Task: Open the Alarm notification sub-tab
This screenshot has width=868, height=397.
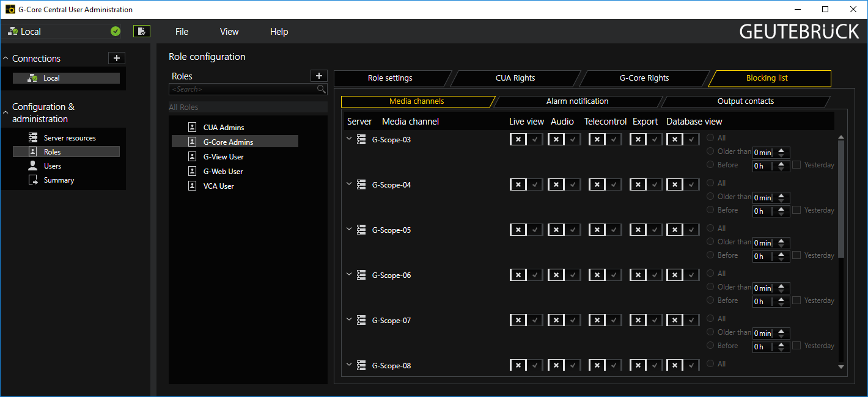Action: point(577,101)
